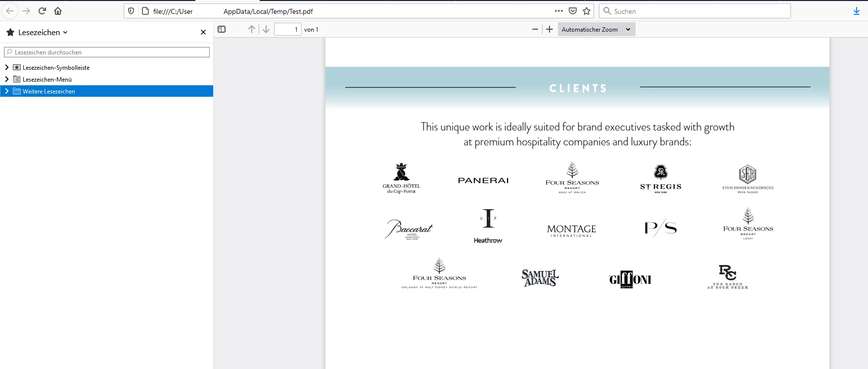The width and height of the screenshot is (868, 369).
Task: Click the P/S logo
Action: tap(660, 228)
